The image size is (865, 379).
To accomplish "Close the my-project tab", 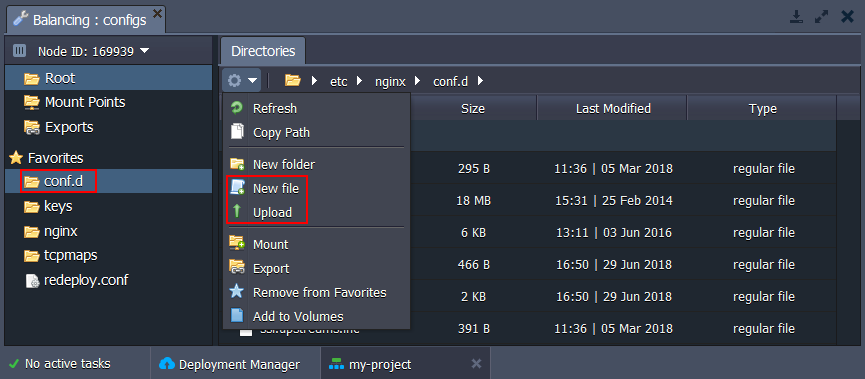I will pos(477,364).
